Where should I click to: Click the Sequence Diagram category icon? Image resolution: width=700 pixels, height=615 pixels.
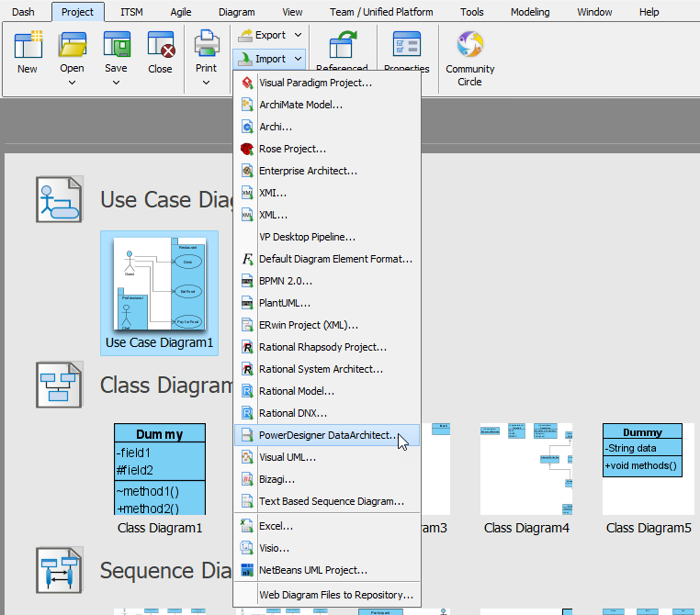[60, 570]
